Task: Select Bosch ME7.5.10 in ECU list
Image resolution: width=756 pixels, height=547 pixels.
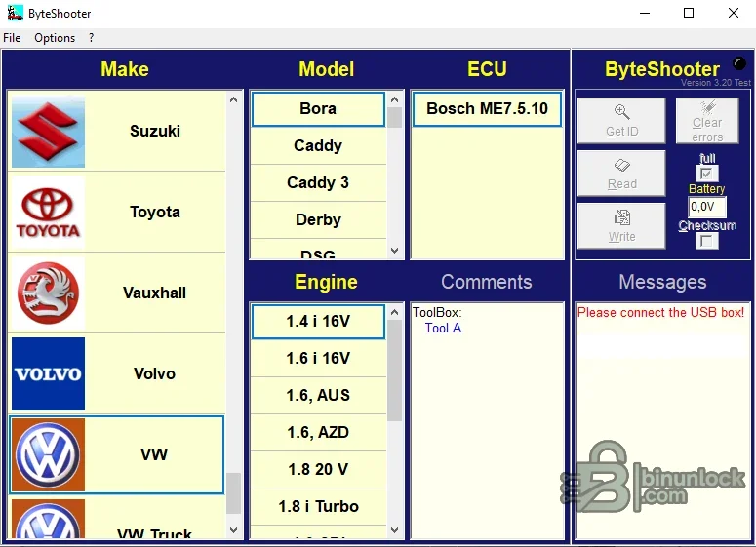Action: pos(488,109)
